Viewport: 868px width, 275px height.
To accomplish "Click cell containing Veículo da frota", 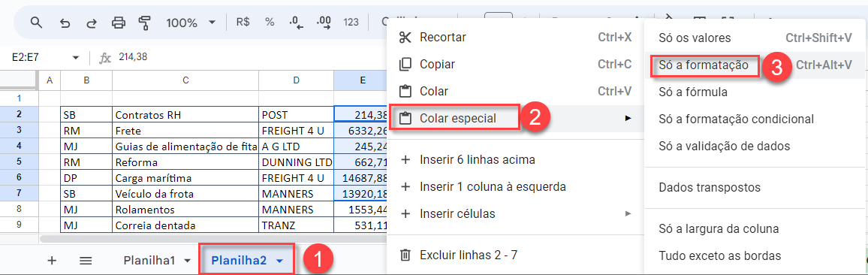I will coord(185,194).
